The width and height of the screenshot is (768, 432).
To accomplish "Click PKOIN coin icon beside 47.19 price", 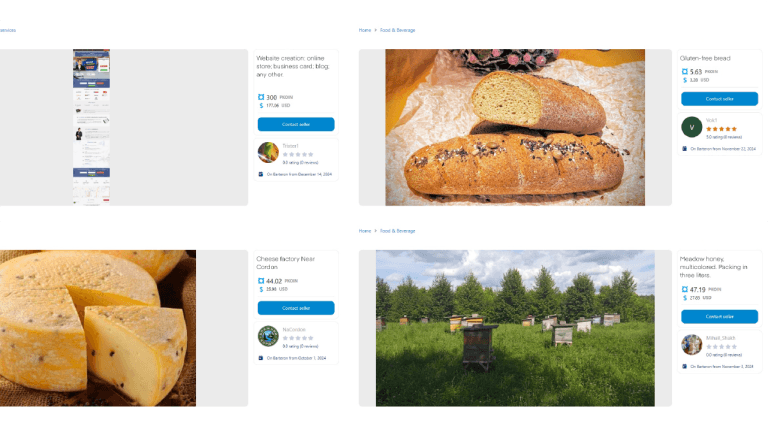I will tap(685, 289).
